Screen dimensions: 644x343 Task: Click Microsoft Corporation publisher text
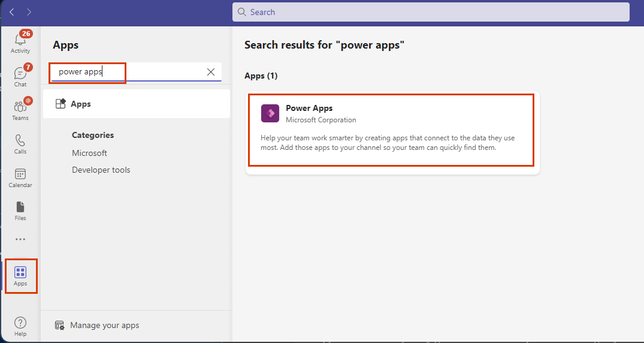click(321, 120)
